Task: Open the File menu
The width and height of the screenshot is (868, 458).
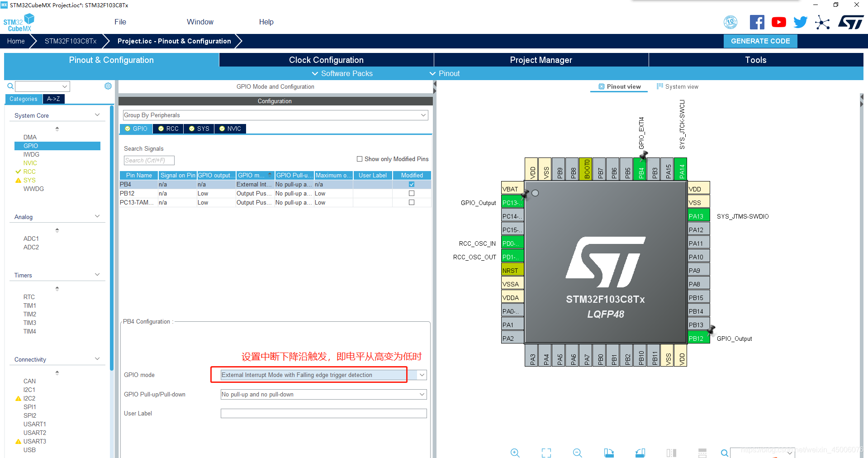Action: [120, 22]
